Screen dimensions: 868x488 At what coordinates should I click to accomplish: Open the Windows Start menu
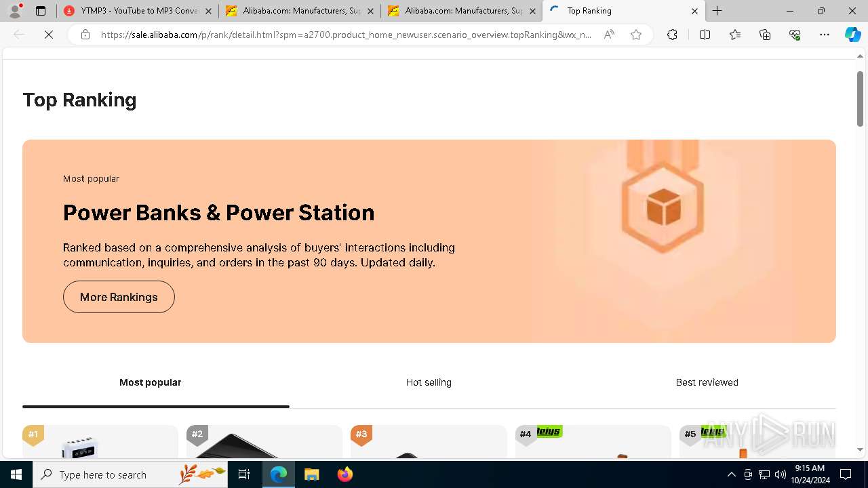(x=16, y=474)
